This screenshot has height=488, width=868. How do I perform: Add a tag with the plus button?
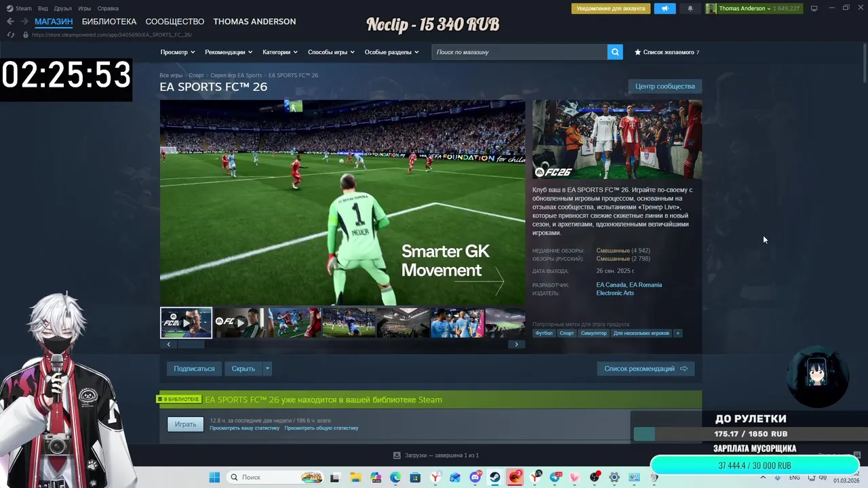click(x=677, y=333)
